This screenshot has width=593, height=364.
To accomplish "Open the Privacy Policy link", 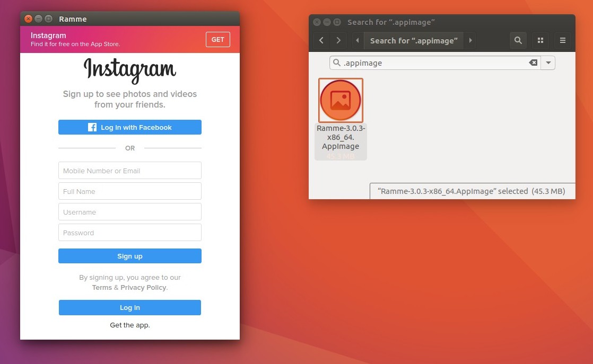I will point(143,288).
